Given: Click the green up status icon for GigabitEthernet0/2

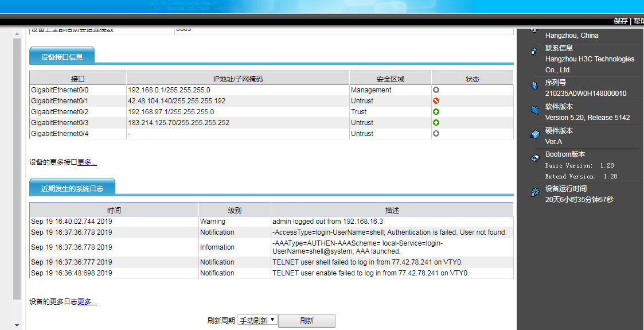Looking at the screenshot, I should point(436,112).
